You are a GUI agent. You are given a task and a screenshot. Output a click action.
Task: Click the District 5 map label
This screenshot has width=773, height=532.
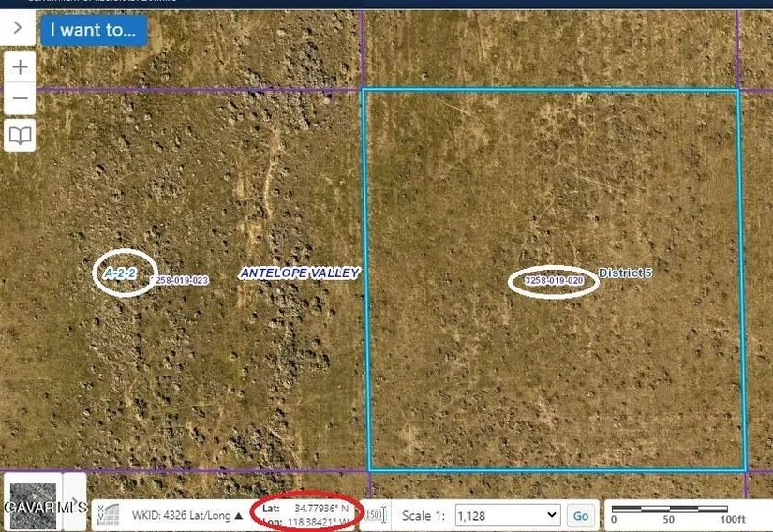point(625,273)
